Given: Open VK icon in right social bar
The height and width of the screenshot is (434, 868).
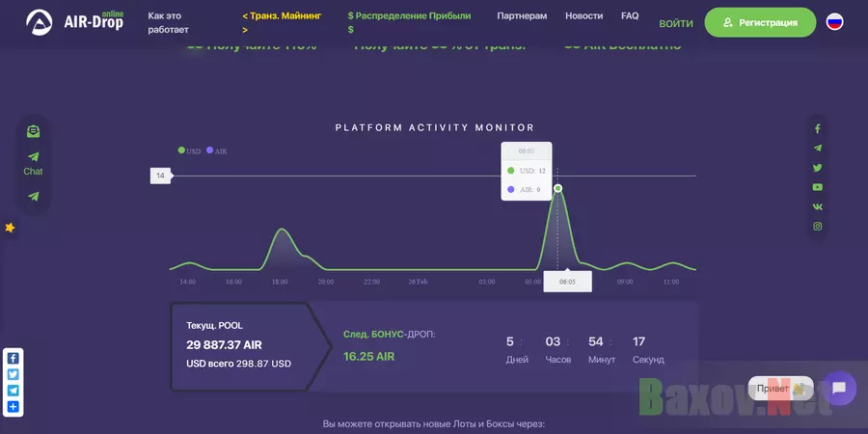Looking at the screenshot, I should click(x=818, y=206).
